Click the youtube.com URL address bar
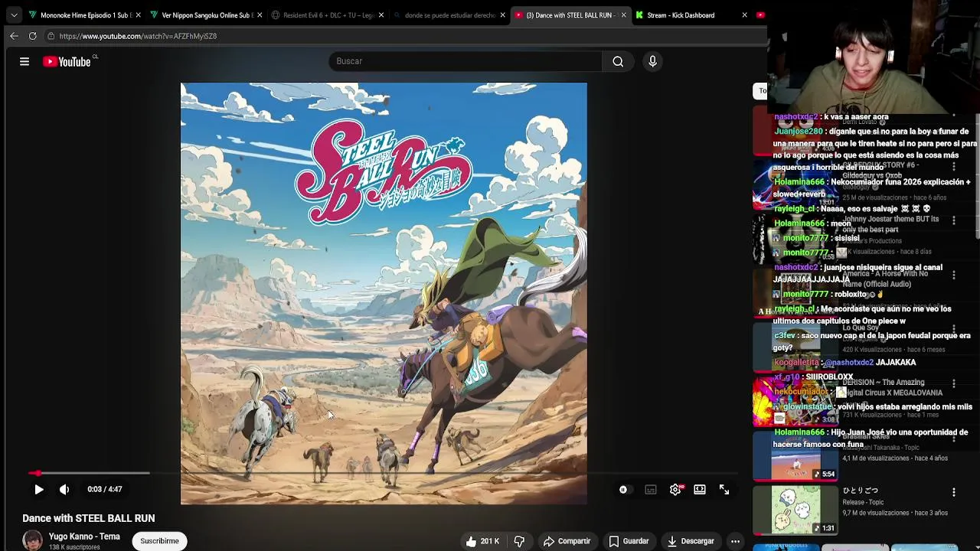 (138, 36)
